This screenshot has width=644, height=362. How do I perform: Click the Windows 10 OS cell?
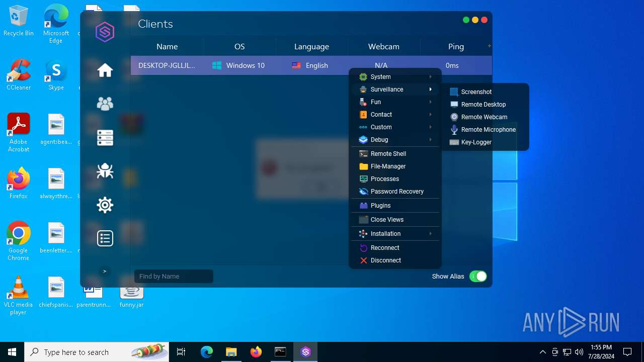(239, 65)
